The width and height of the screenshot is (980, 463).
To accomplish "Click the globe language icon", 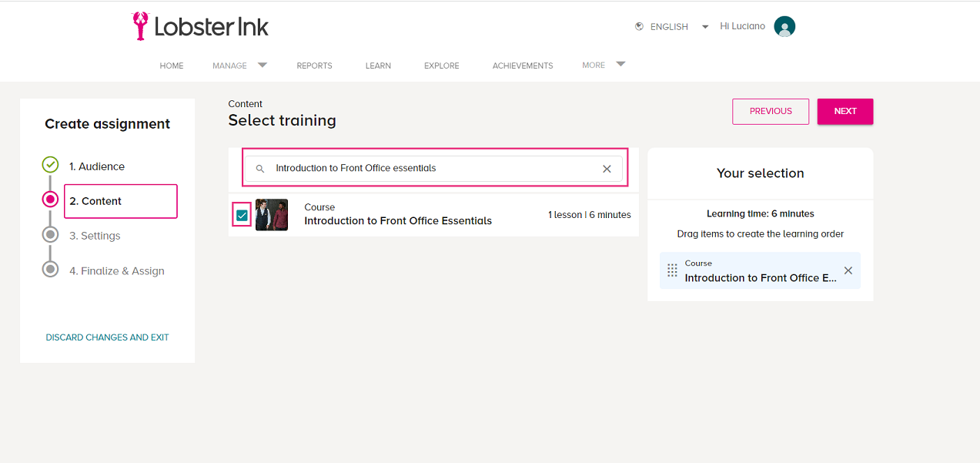I will coord(639,26).
